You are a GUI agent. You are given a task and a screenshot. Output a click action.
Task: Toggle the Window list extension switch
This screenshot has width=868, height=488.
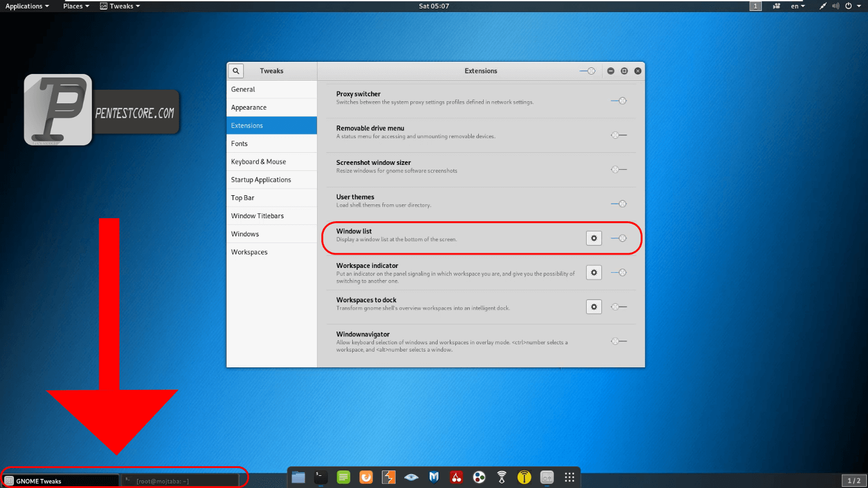click(x=618, y=238)
